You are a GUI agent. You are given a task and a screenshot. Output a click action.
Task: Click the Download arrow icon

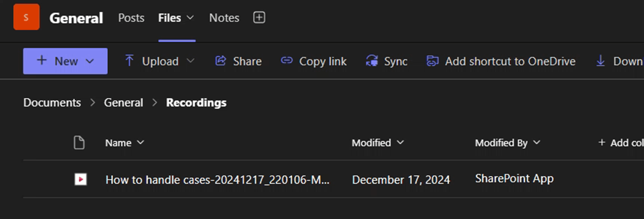600,61
